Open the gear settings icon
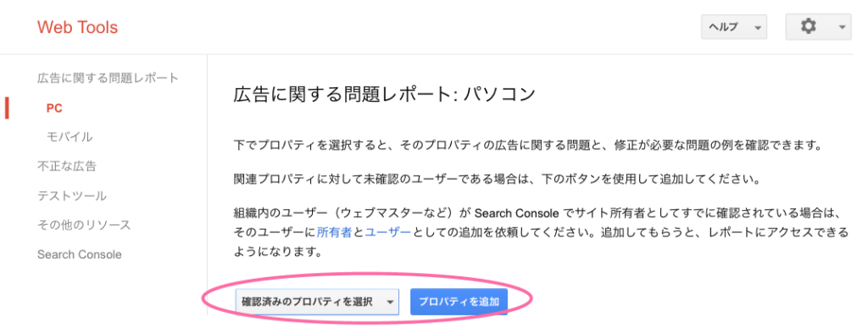 (809, 26)
